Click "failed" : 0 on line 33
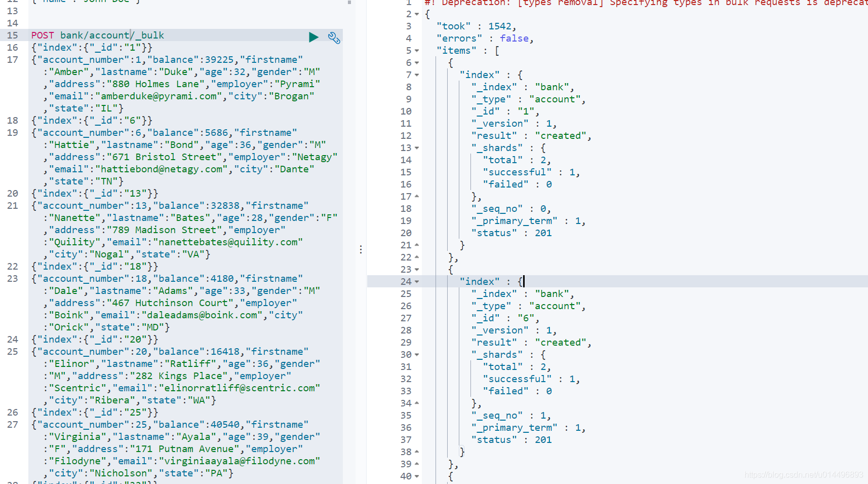 tap(517, 391)
